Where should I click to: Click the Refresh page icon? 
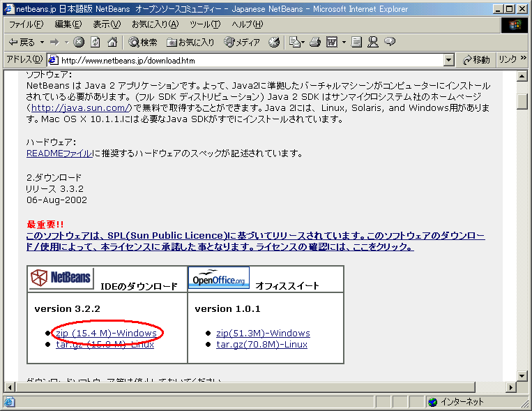click(x=96, y=42)
